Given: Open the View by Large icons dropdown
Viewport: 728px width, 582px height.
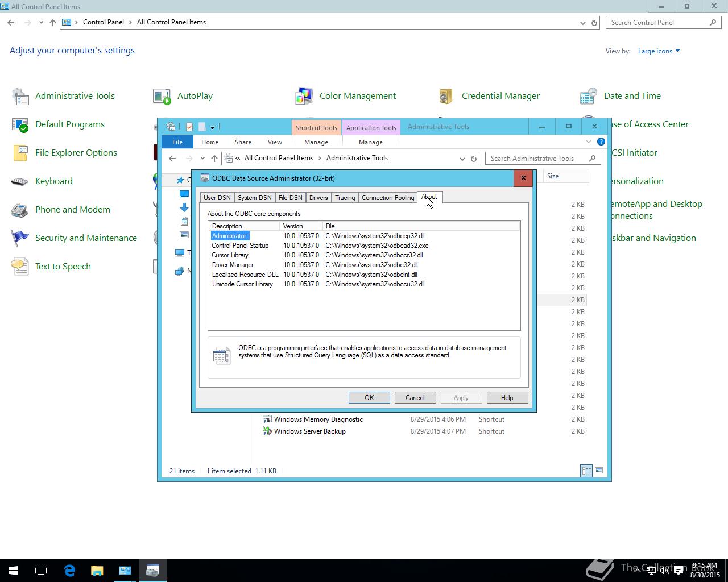Looking at the screenshot, I should 659,51.
